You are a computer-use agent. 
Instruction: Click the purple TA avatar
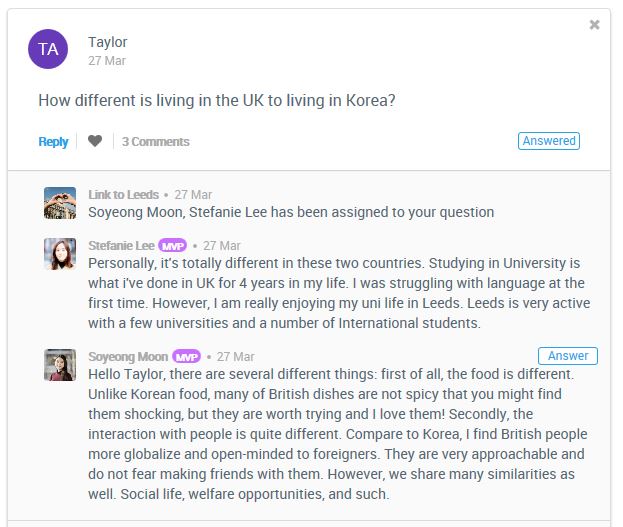tap(48, 49)
